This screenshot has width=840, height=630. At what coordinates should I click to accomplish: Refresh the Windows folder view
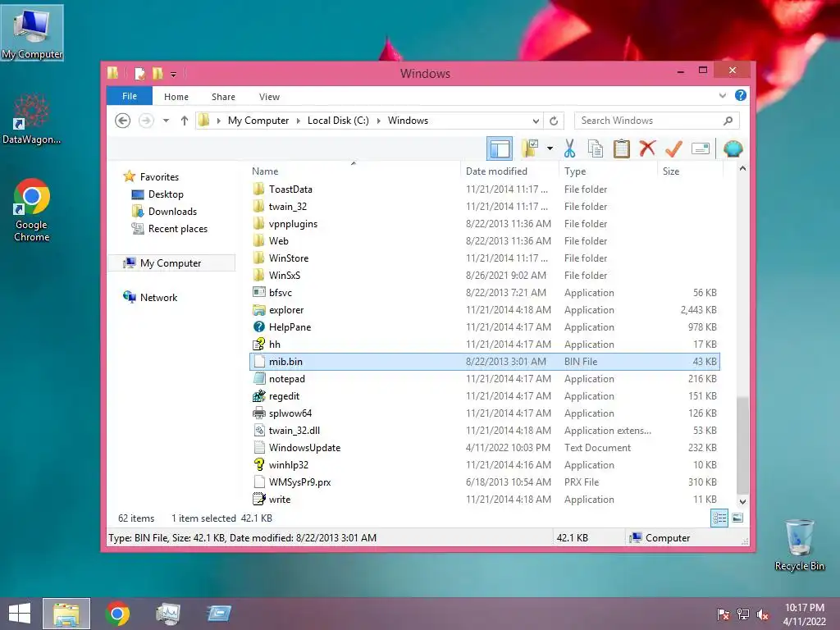pyautogui.click(x=554, y=121)
